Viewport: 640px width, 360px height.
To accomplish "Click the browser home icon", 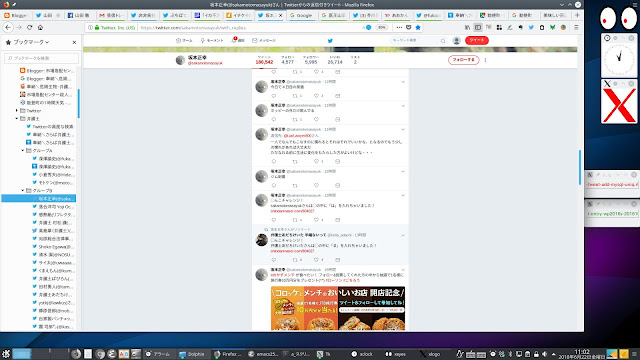I will (40, 27).
